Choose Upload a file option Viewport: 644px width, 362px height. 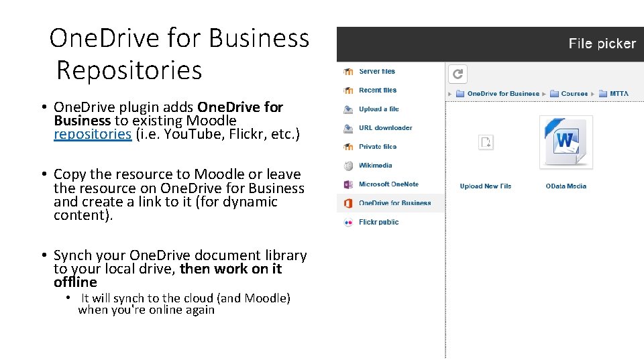[378, 109]
